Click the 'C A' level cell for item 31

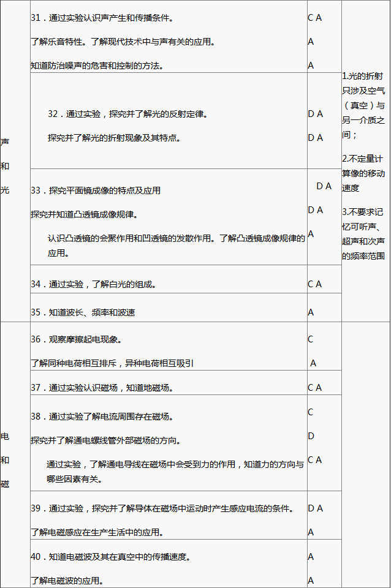click(x=315, y=18)
